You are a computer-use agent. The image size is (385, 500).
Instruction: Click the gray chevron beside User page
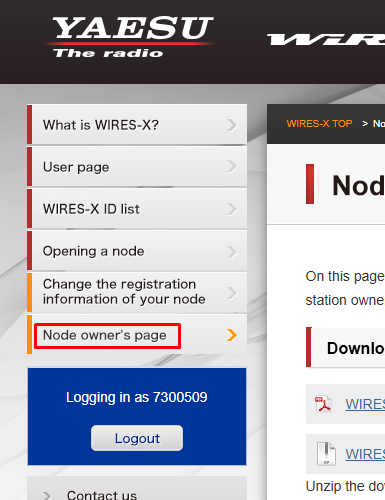click(232, 166)
